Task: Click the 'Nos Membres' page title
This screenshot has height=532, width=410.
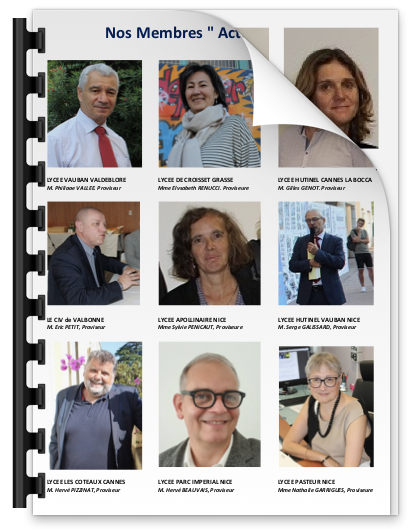Action: (x=173, y=33)
